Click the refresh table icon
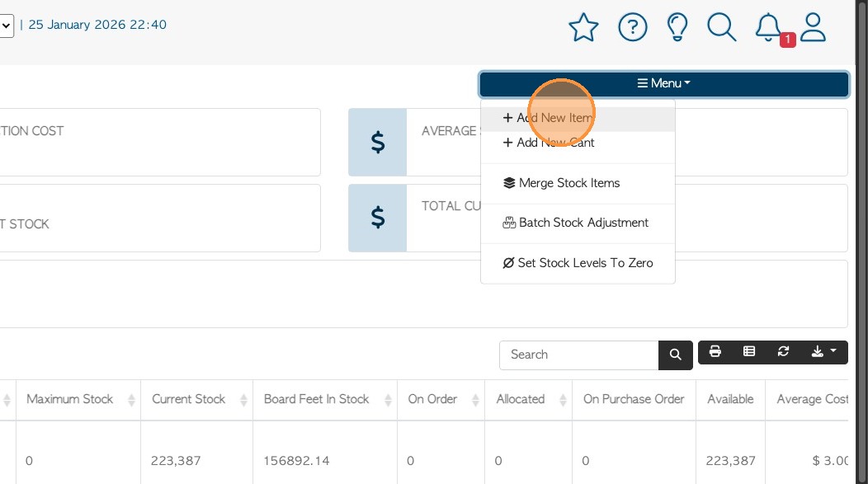This screenshot has height=484, width=868. coord(783,352)
